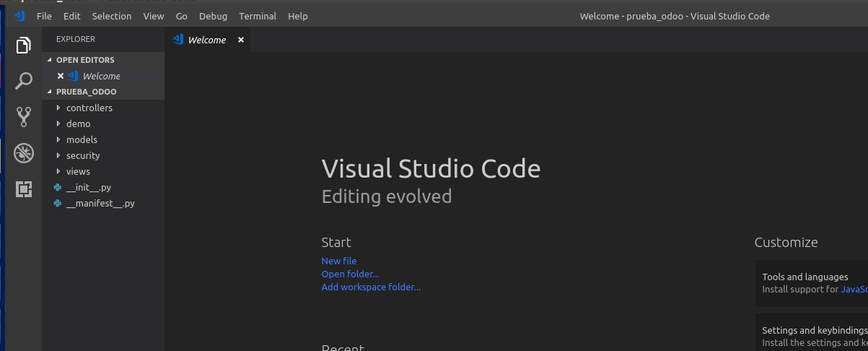Open the Debug menu
The height and width of the screenshot is (351, 868).
(213, 16)
